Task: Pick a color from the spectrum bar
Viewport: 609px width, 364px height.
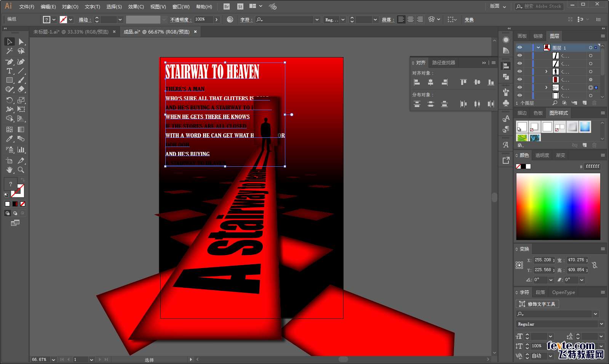Action: [558, 206]
